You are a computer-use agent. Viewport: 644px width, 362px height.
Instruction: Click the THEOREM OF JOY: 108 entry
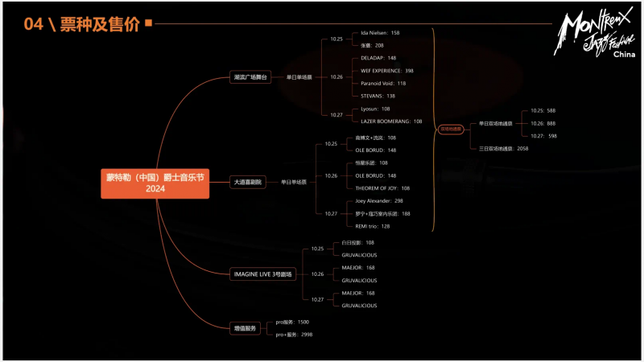coord(382,188)
